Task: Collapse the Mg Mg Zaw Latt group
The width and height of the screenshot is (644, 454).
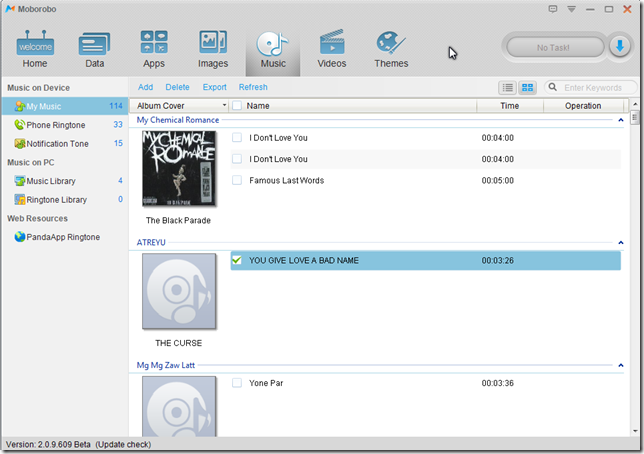Action: point(621,365)
